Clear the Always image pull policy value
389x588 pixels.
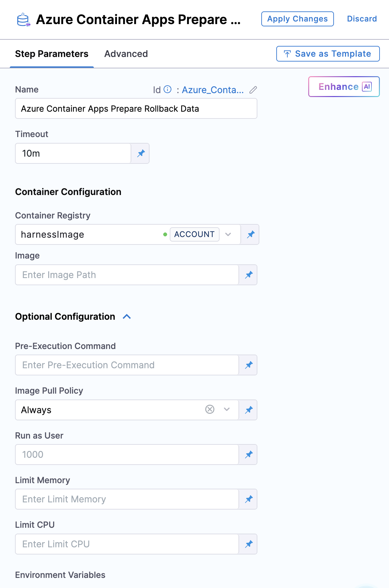[x=210, y=409]
